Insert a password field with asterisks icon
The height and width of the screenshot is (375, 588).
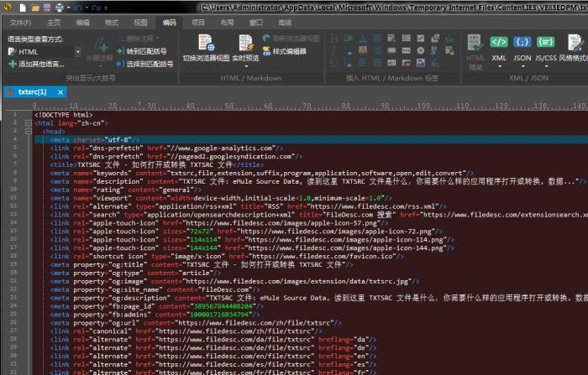tap(406, 50)
